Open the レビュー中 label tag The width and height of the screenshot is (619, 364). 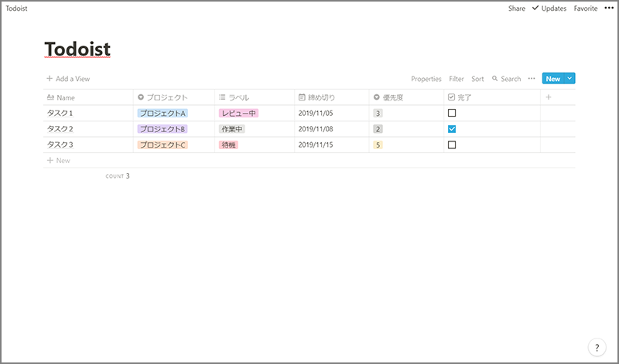point(238,113)
